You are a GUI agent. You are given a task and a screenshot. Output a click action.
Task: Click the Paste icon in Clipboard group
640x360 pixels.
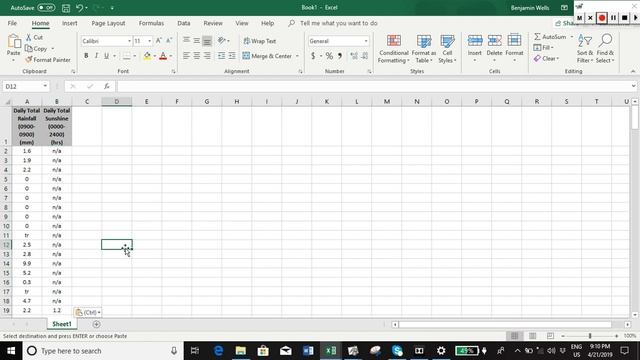pos(13,42)
